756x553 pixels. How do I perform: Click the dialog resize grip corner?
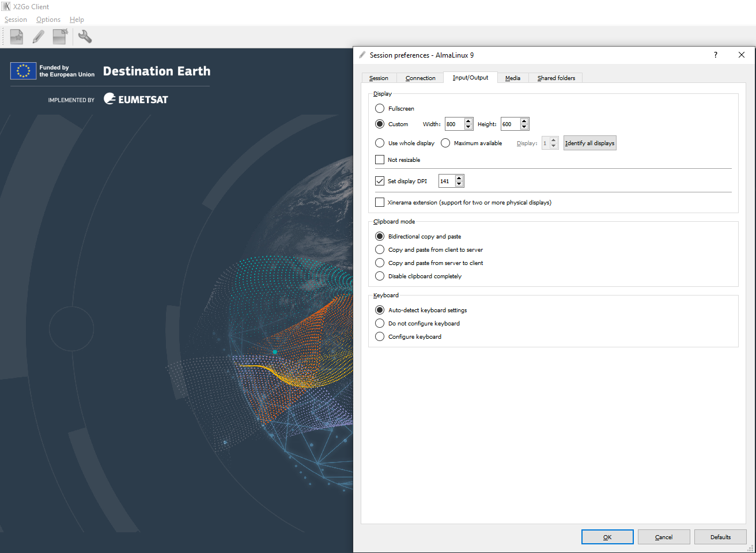click(751, 548)
